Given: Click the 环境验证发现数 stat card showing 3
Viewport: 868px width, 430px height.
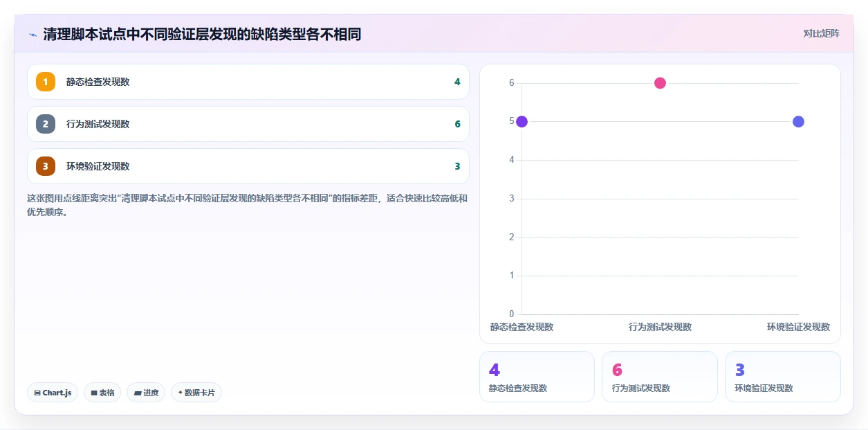Looking at the screenshot, I should click(x=783, y=377).
